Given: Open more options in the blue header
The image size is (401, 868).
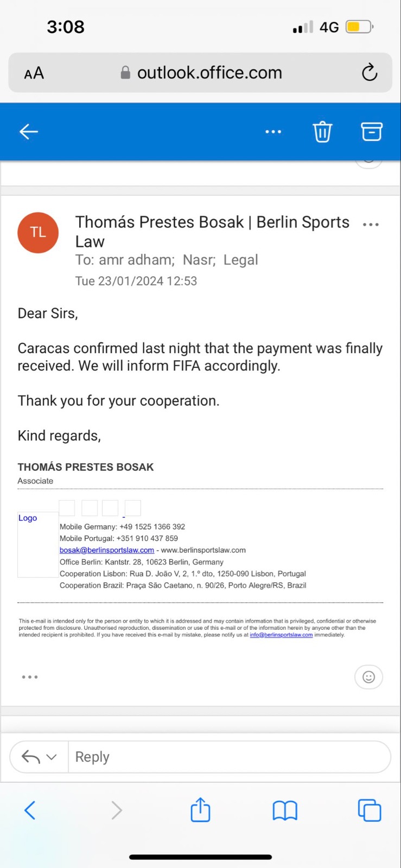Looking at the screenshot, I should coord(273,132).
